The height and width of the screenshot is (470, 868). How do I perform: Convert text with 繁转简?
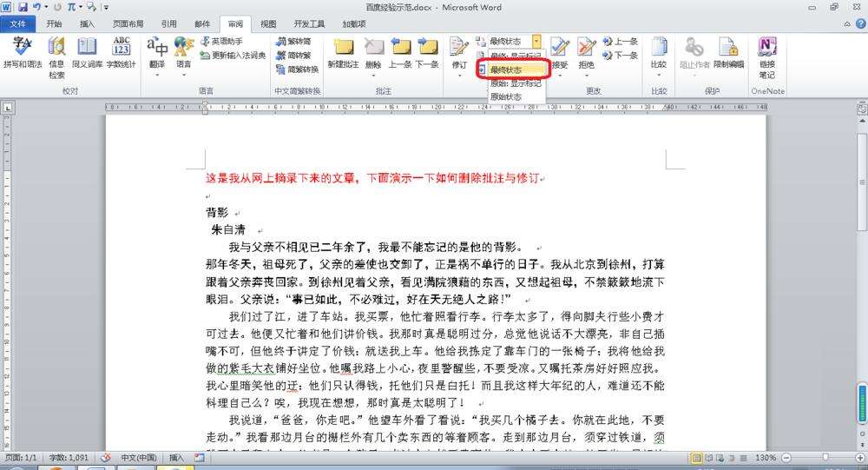(293, 42)
